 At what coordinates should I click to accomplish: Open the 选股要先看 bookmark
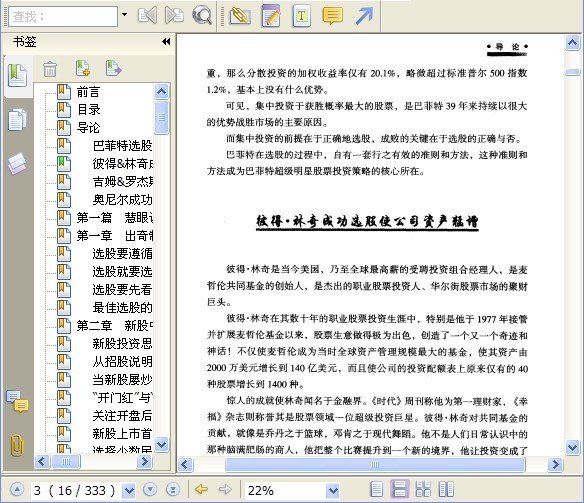click(123, 290)
